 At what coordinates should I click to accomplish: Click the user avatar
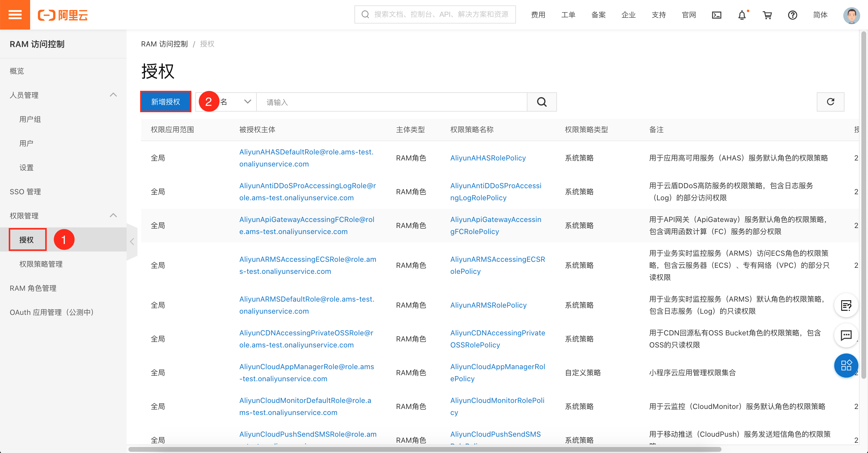coord(851,15)
